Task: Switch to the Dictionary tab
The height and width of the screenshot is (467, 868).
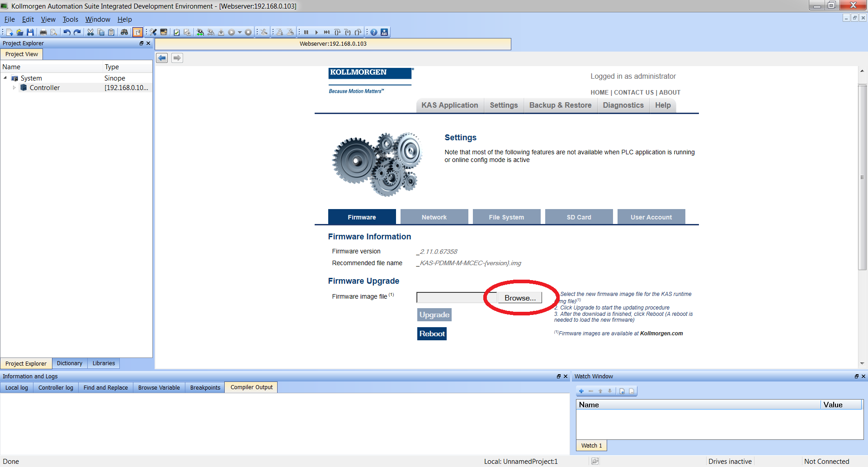Action: (70, 363)
